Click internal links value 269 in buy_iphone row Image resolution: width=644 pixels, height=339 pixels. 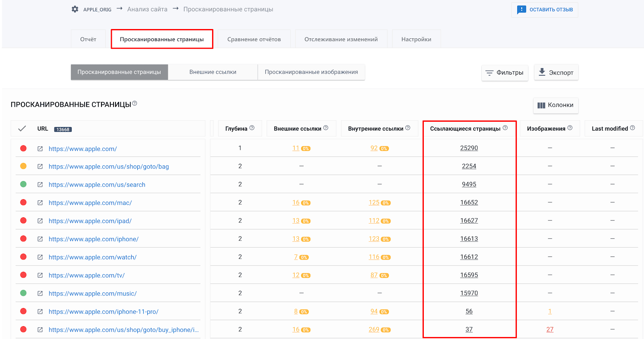(x=374, y=329)
